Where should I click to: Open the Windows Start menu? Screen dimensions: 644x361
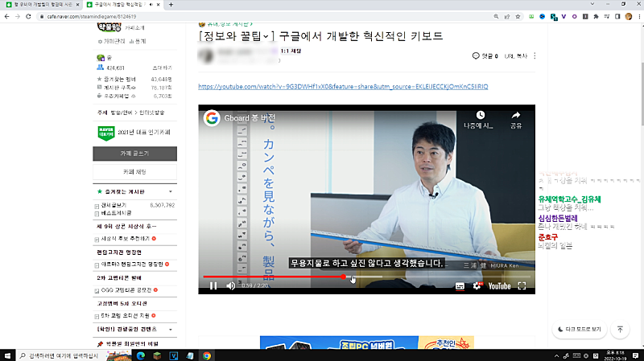coord(7,355)
